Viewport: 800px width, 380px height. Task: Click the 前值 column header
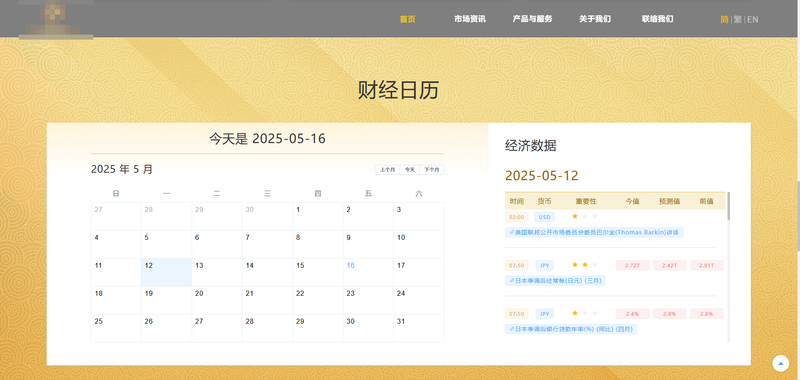(x=706, y=201)
